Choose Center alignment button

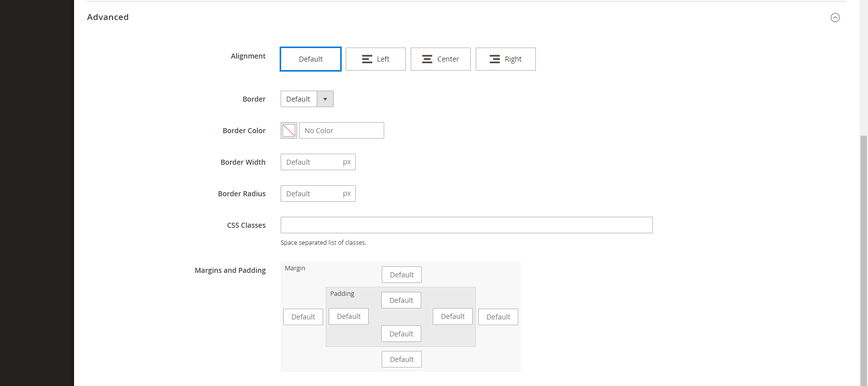440,59
